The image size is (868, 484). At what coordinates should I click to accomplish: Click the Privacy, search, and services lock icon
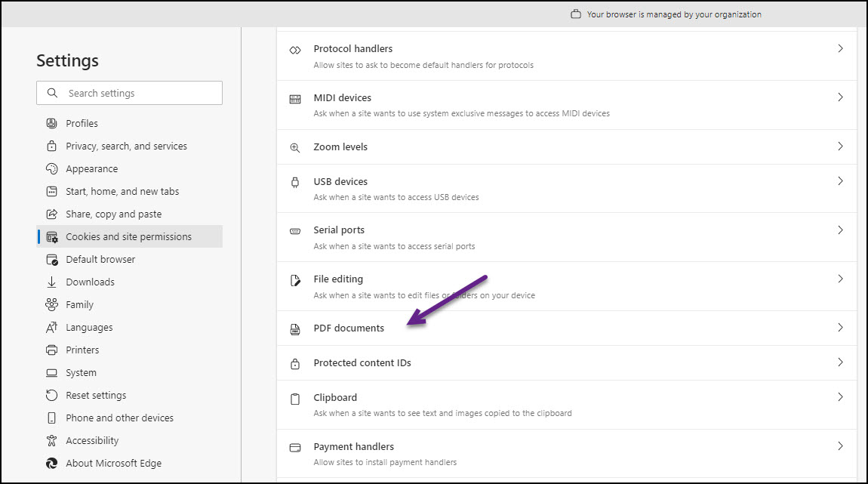point(51,146)
